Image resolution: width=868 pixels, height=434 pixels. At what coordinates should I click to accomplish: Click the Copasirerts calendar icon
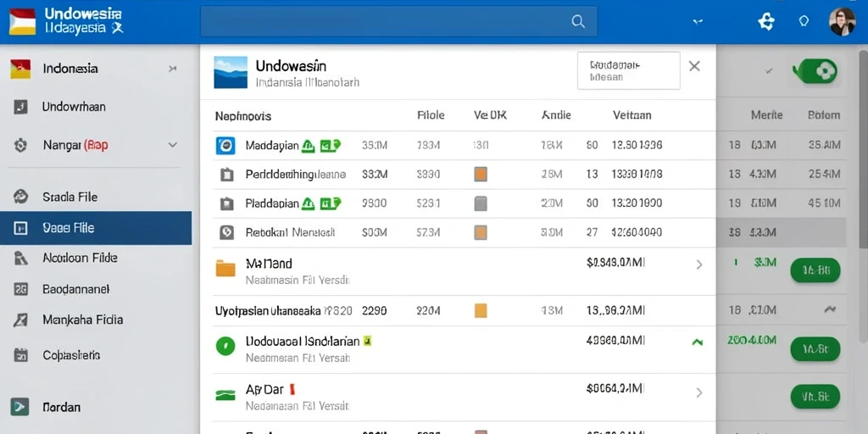click(20, 355)
